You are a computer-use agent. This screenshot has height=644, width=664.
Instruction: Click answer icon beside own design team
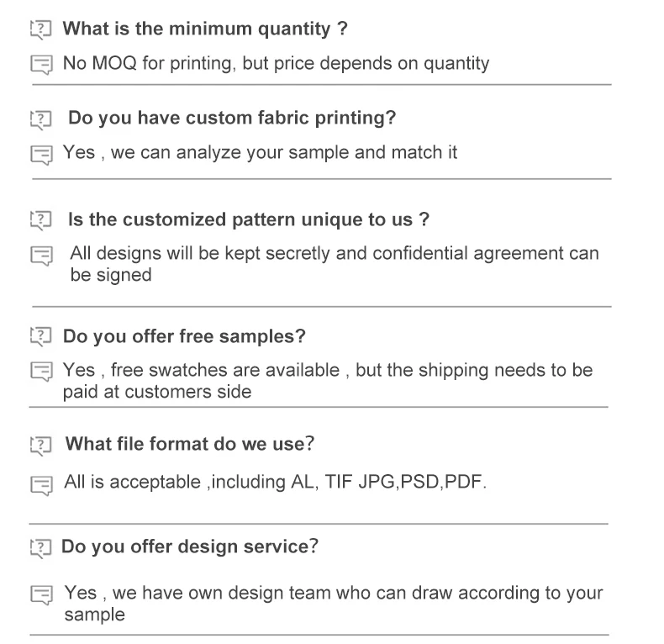click(x=41, y=595)
